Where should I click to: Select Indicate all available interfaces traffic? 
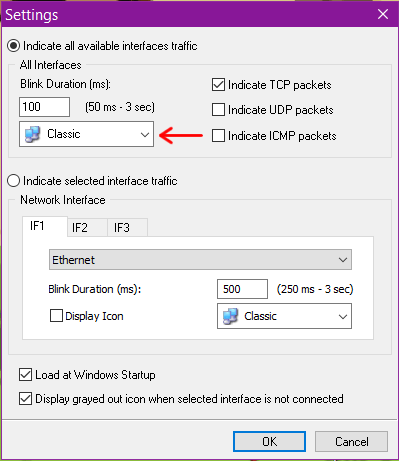point(14,46)
